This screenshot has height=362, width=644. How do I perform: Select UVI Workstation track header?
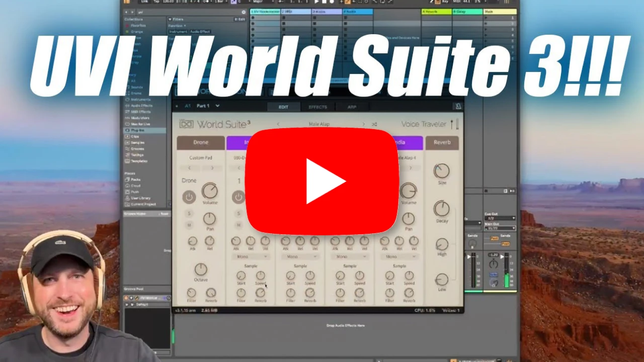pyautogui.click(x=265, y=12)
